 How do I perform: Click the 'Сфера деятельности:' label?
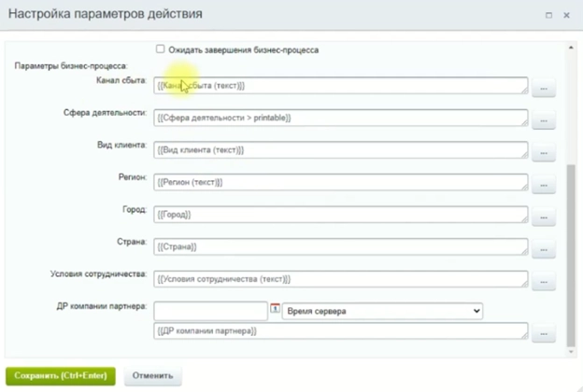[x=105, y=113]
